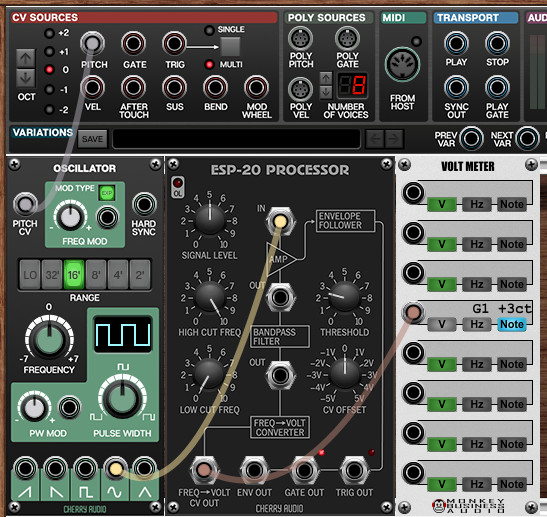The height and width of the screenshot is (517, 547).
Task: Click the TRIG output jack
Action: (x=174, y=44)
